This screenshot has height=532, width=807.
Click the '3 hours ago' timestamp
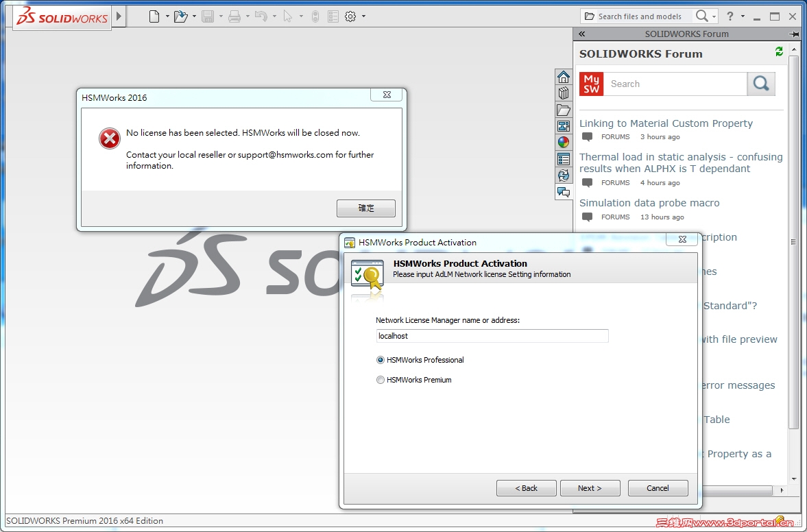[660, 137]
